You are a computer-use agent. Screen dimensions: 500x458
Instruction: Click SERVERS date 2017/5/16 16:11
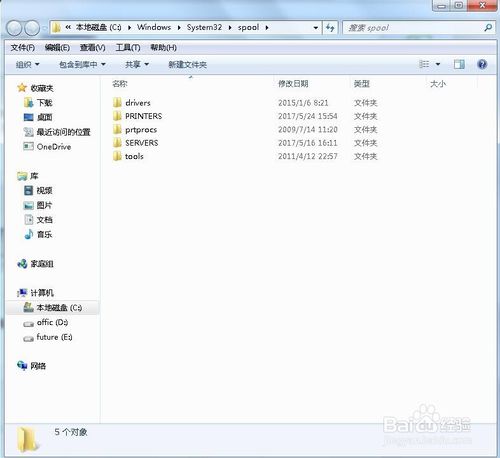(308, 143)
